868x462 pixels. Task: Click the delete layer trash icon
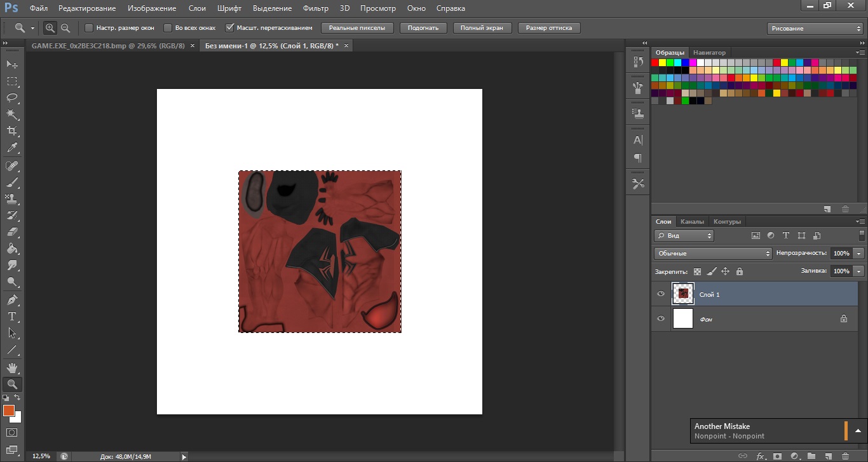coord(845,456)
